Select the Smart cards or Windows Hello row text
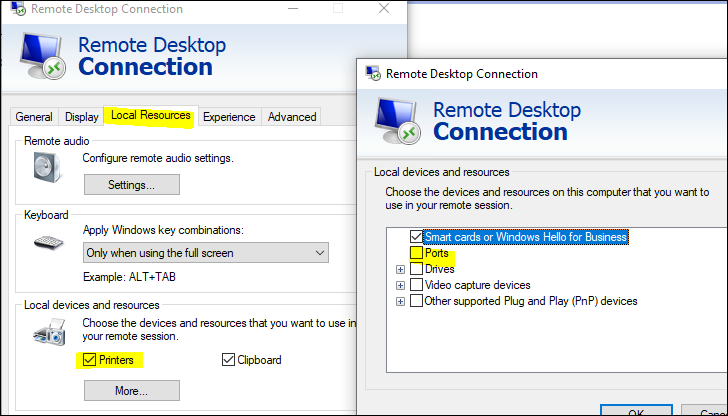728x416 pixels. (x=526, y=237)
